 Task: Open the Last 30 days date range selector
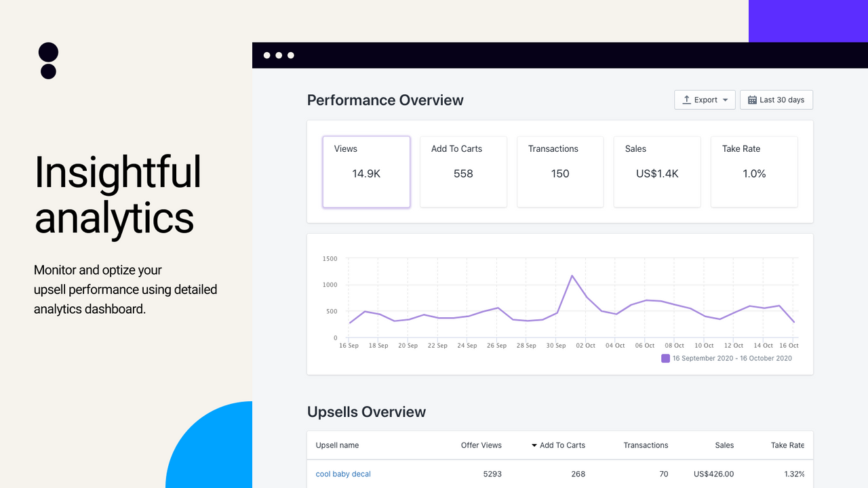(776, 99)
